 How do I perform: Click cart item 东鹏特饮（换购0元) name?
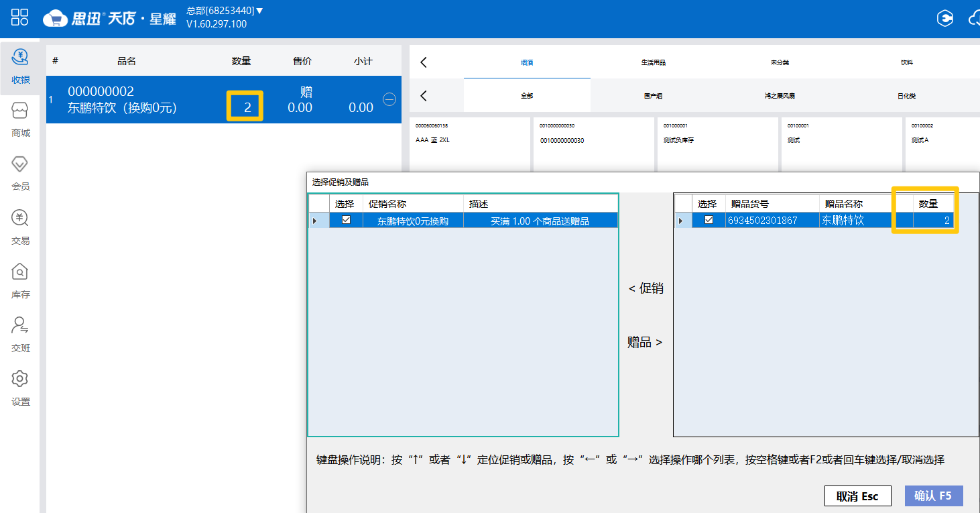[122, 107]
